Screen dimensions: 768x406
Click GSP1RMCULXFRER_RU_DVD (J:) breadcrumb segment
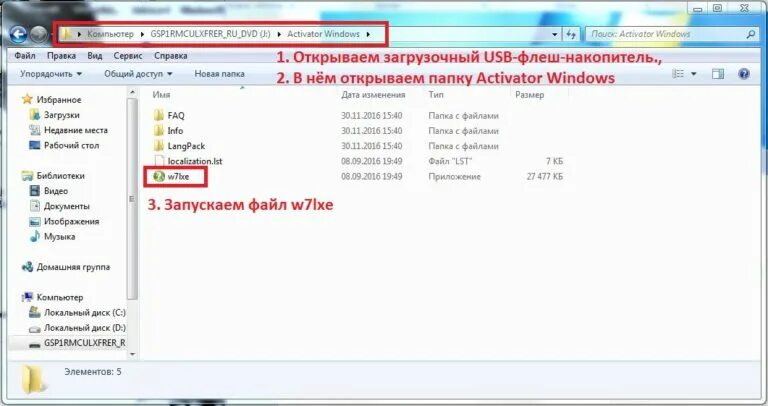coord(210,34)
